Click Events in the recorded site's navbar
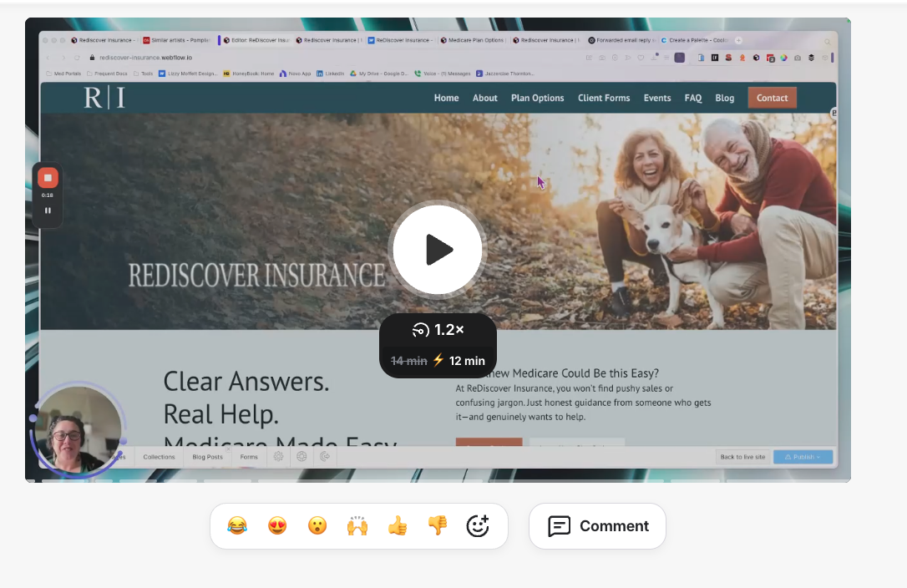 pos(657,98)
